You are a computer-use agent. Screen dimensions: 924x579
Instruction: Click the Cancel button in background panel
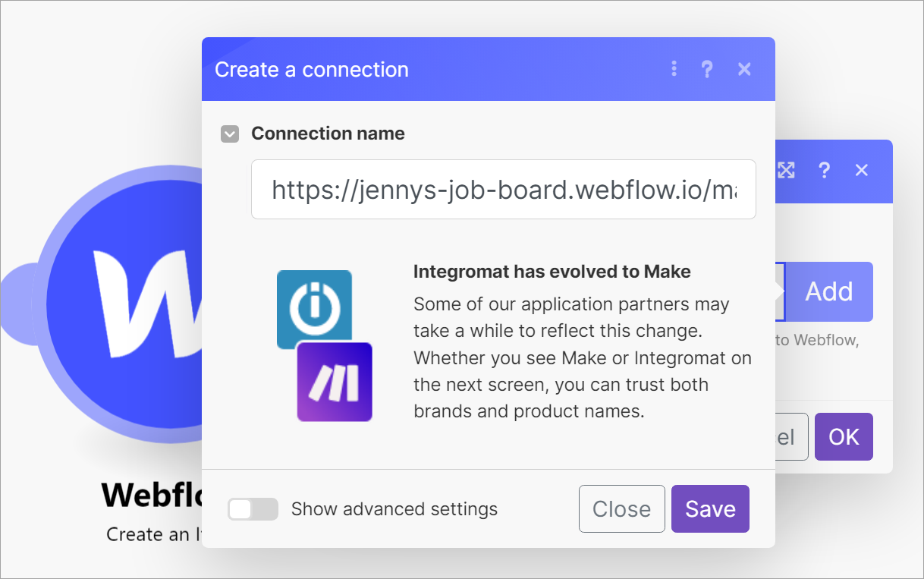(x=791, y=436)
